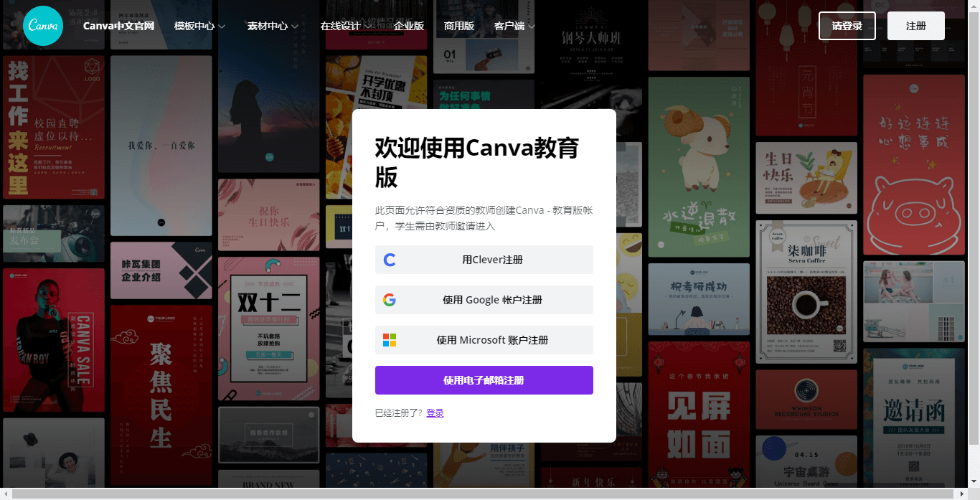This screenshot has width=980, height=500.
Task: Select the Clever "C" icon in signup option
Action: click(x=390, y=260)
